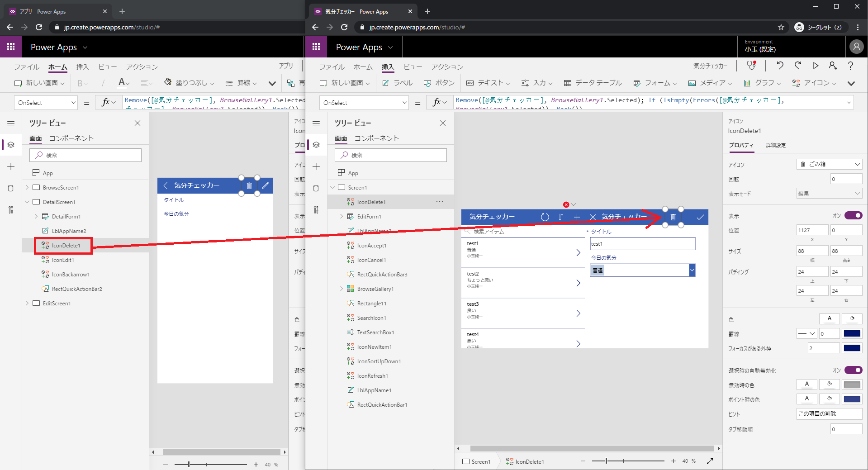Expand the formula bar in the right window
The height and width of the screenshot is (470, 868).
[849, 103]
